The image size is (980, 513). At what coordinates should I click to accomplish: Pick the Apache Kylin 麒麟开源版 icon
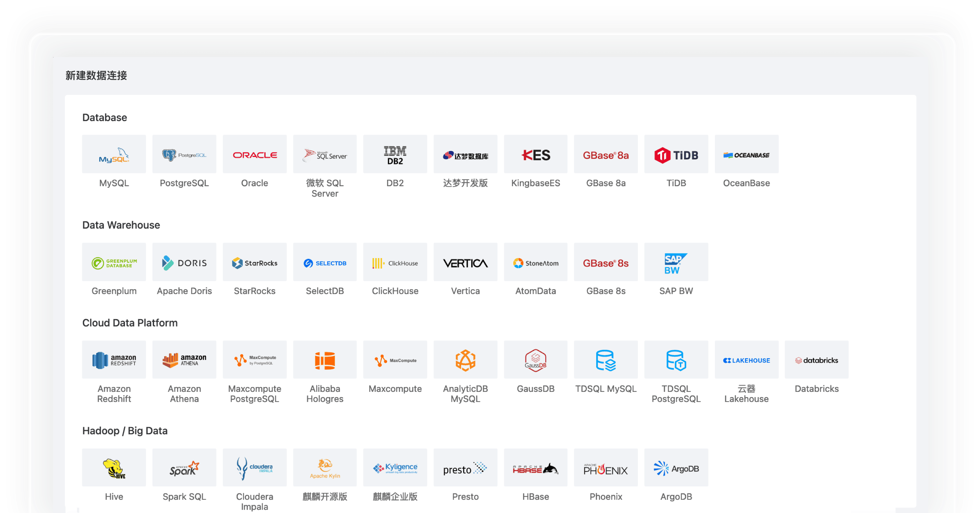pyautogui.click(x=325, y=467)
